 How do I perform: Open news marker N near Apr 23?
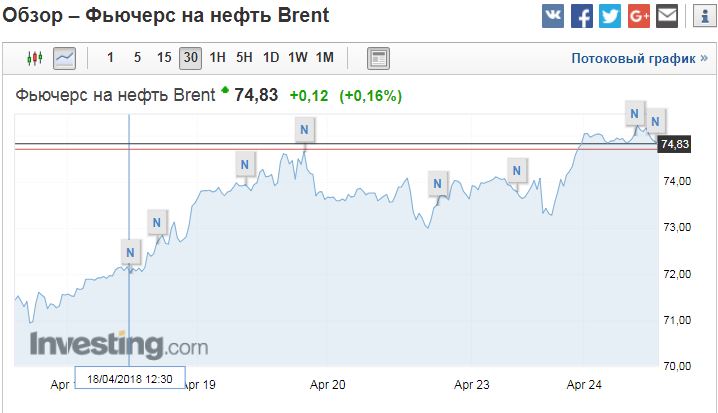(437, 184)
